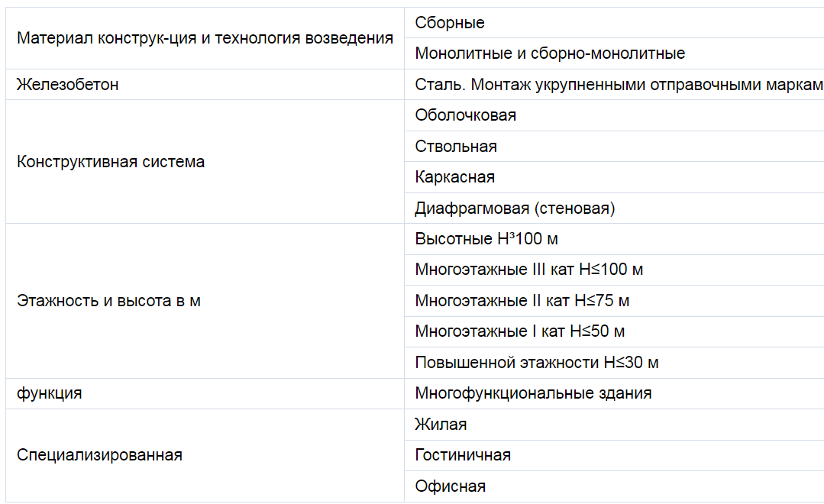Click the 'Жилая' row

pyautogui.click(x=614, y=425)
